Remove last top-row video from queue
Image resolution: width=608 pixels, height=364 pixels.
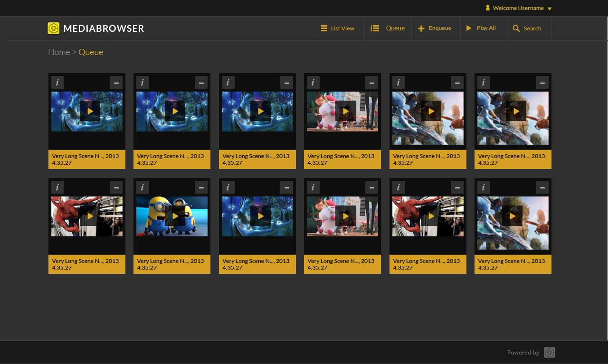click(x=542, y=83)
